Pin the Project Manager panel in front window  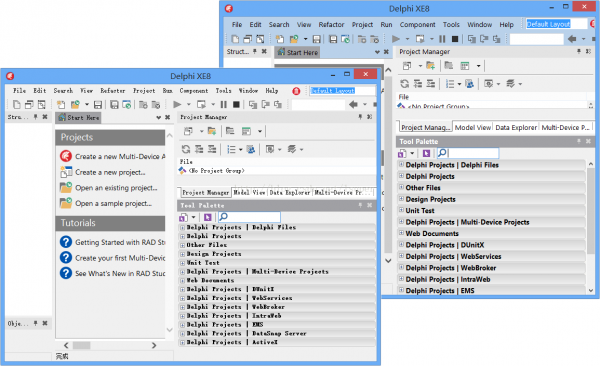(360, 117)
